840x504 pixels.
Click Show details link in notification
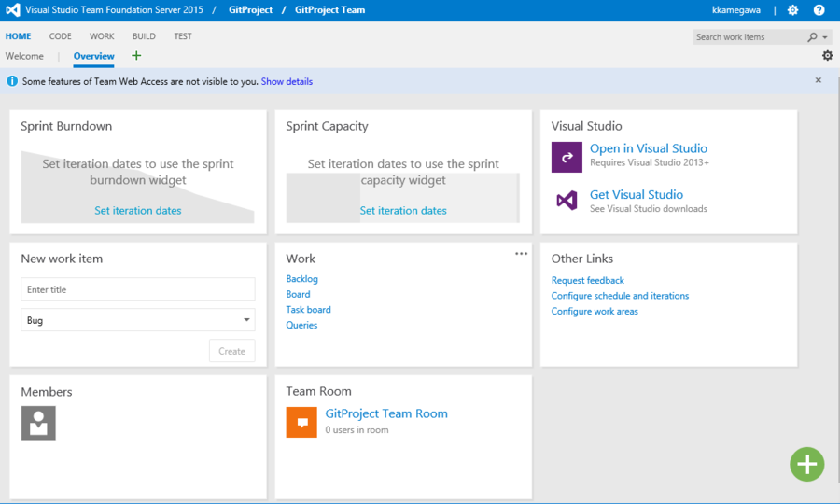point(287,81)
